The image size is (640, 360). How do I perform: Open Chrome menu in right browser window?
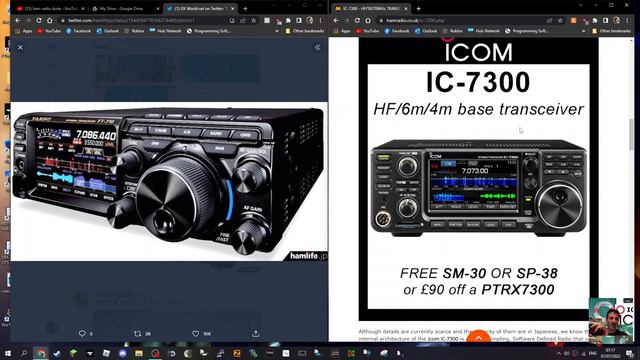tap(628, 20)
